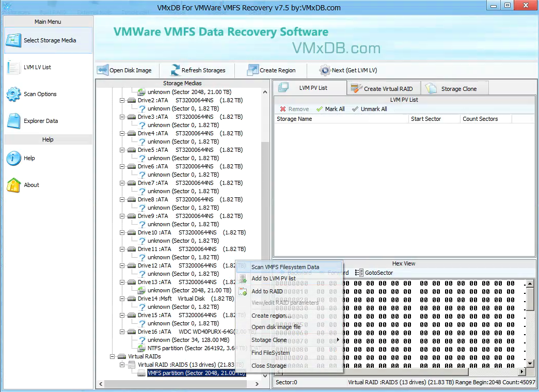Choose Add to RAID from context menu
This screenshot has width=539, height=392.
[290, 291]
